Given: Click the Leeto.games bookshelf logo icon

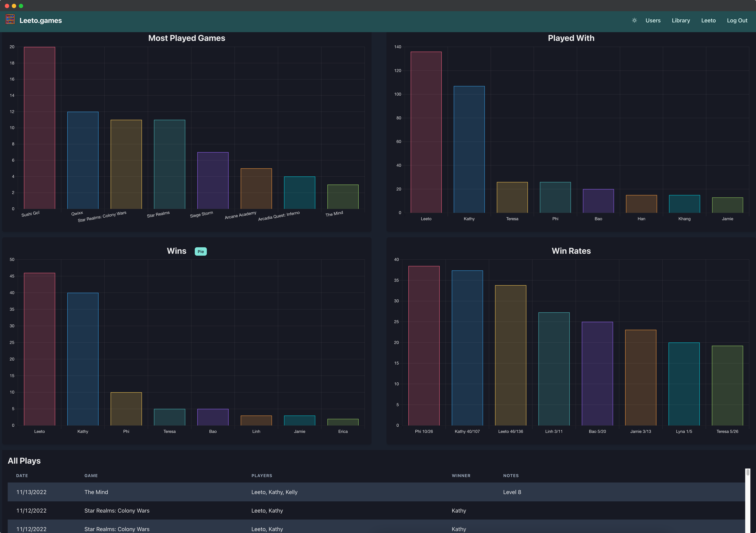Looking at the screenshot, I should click(x=10, y=19).
